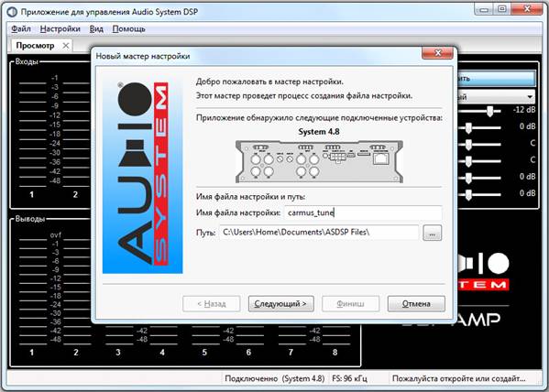
Task: Click the Путь path text field
Action: pos(319,233)
